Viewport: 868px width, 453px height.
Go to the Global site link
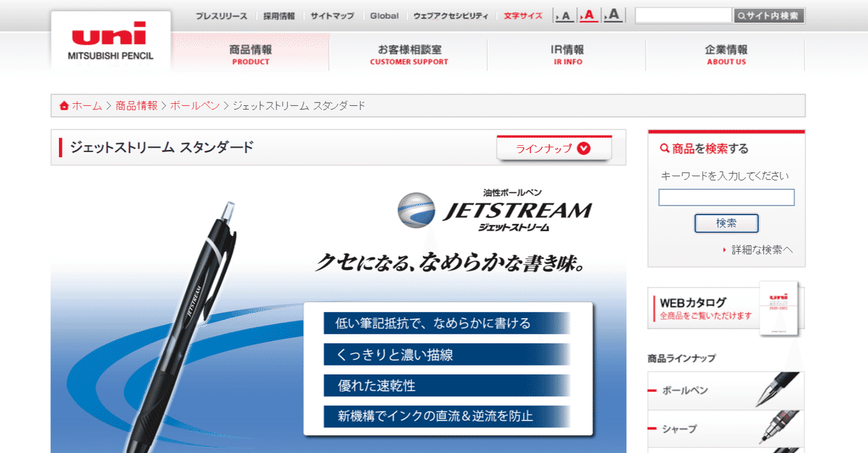pyautogui.click(x=384, y=16)
